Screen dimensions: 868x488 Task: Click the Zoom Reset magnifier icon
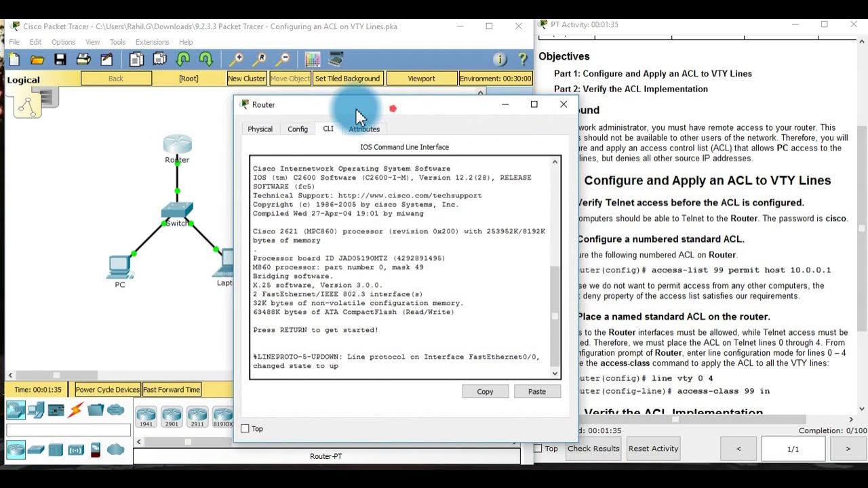pyautogui.click(x=259, y=60)
